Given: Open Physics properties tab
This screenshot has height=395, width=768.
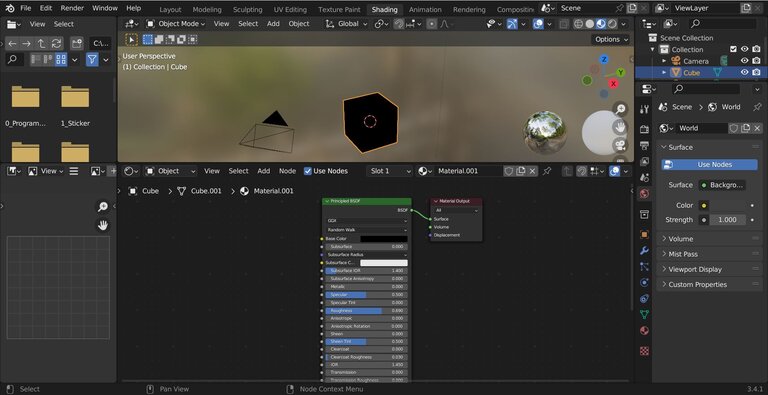Looking at the screenshot, I should pos(645,283).
